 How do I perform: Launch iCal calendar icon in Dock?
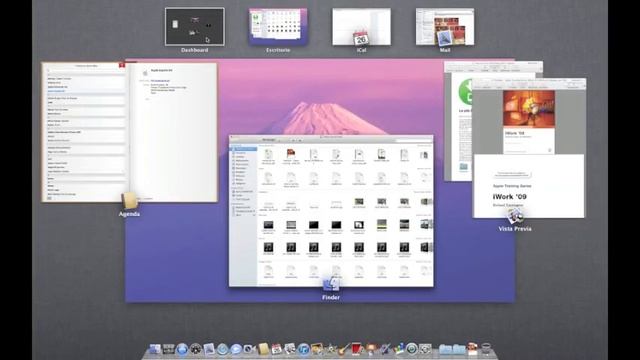[276, 349]
